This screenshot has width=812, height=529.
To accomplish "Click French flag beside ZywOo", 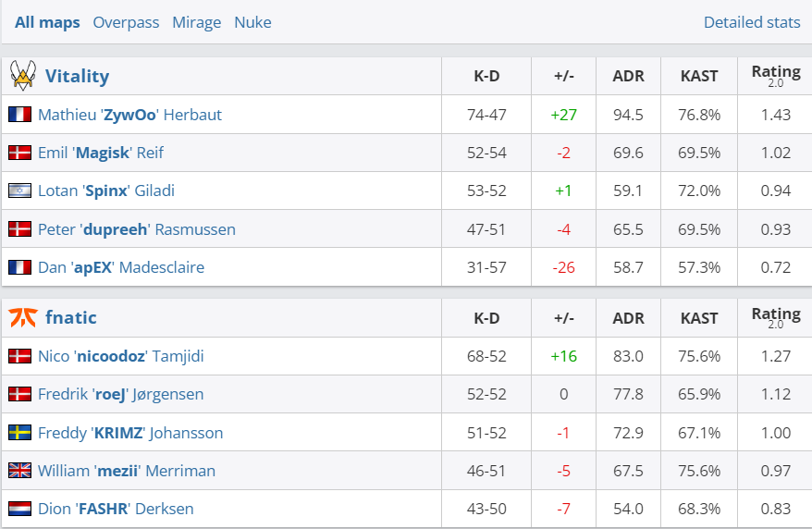I will click(19, 115).
